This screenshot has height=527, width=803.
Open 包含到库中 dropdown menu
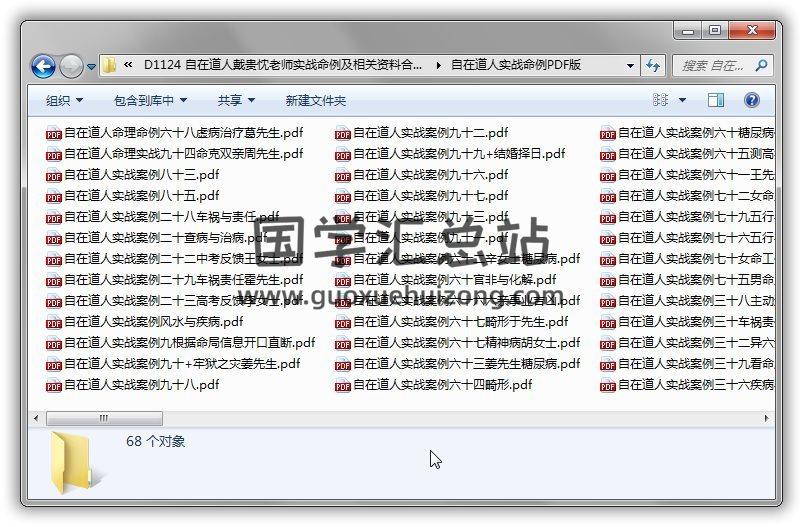coord(151,101)
